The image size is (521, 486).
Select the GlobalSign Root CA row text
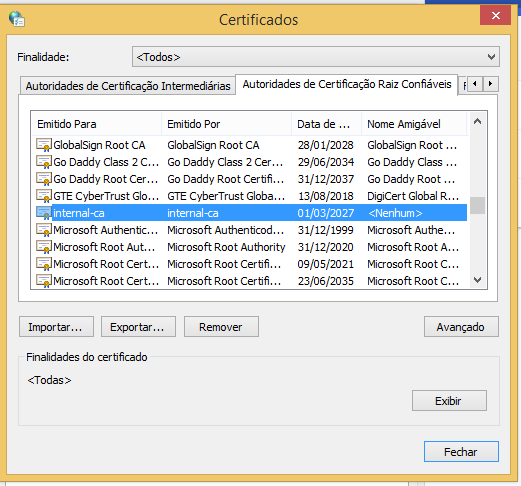click(99, 145)
